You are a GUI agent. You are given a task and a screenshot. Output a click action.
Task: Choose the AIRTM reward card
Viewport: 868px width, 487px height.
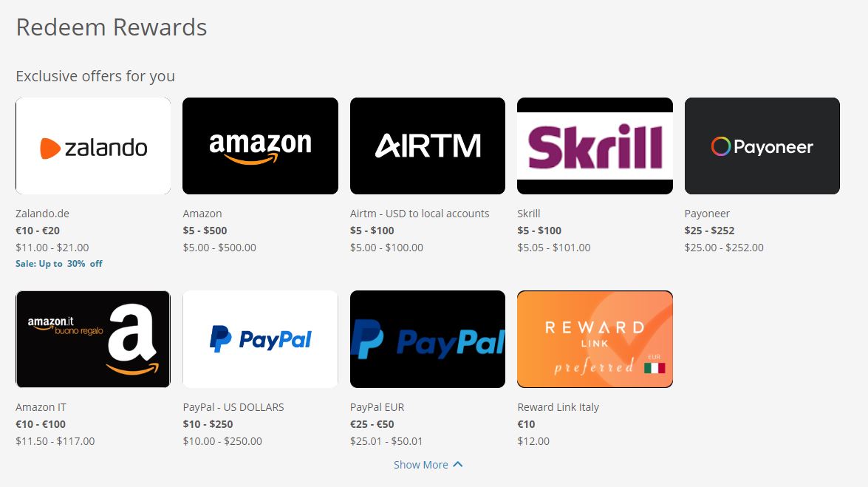pos(428,146)
